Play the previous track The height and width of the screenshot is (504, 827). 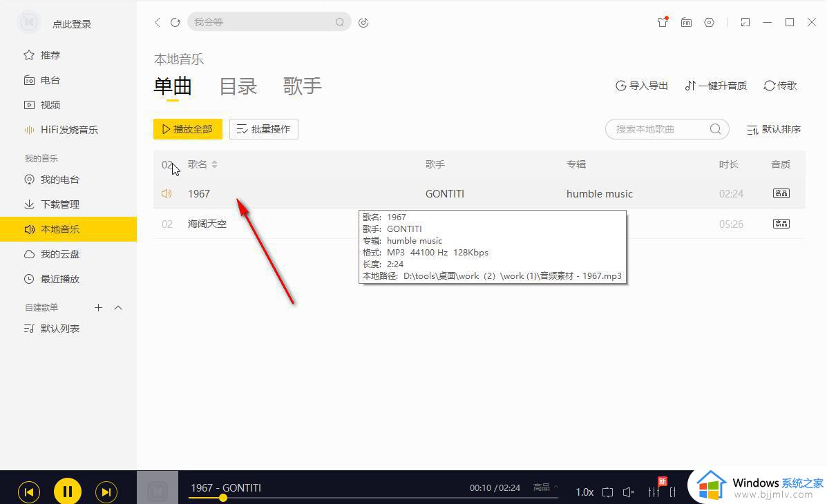tap(29, 492)
